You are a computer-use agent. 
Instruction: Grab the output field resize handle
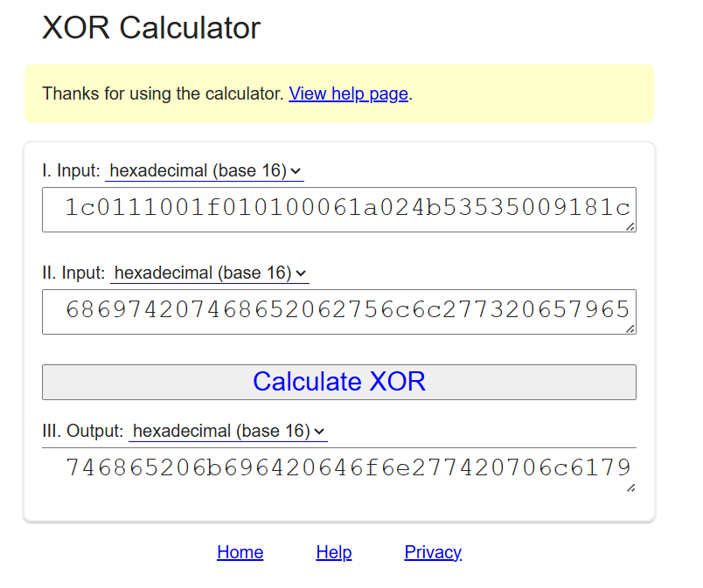point(630,488)
